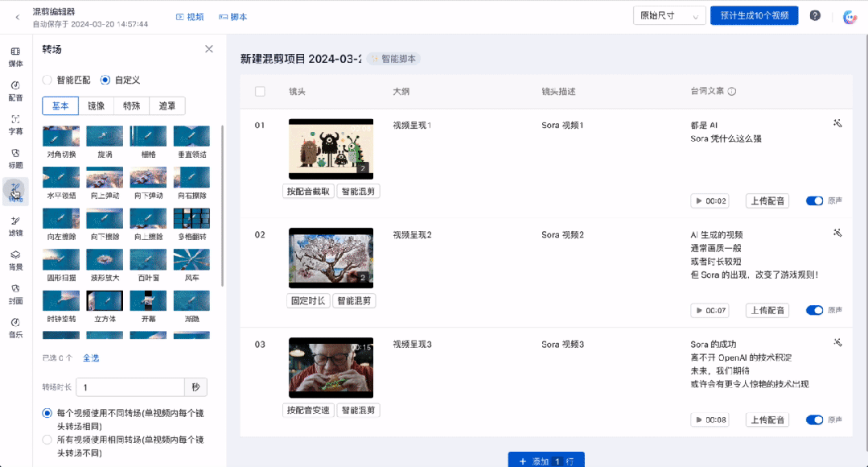This screenshot has height=467, width=868.
Task: Open the 媒体 media panel in sidebar
Action: point(15,56)
